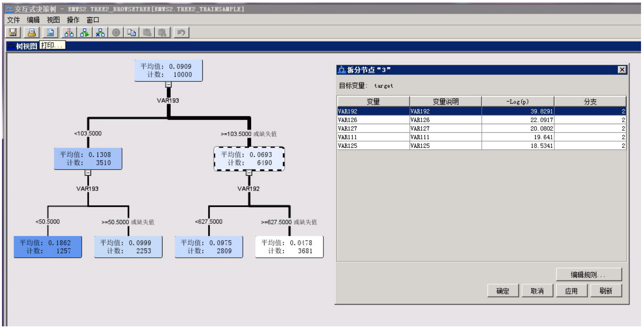The height and width of the screenshot is (332, 644).
Task: Click the Undo arrow icon
Action: coord(181,32)
